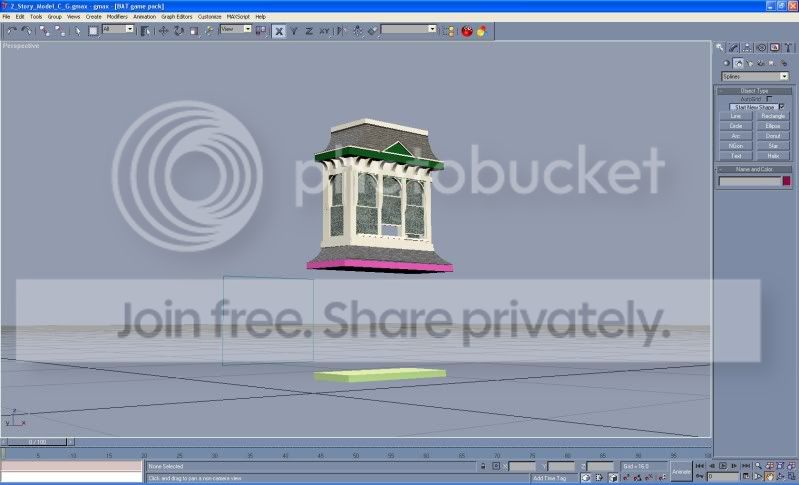Open the Tools menu
799x485 pixels.
point(36,17)
